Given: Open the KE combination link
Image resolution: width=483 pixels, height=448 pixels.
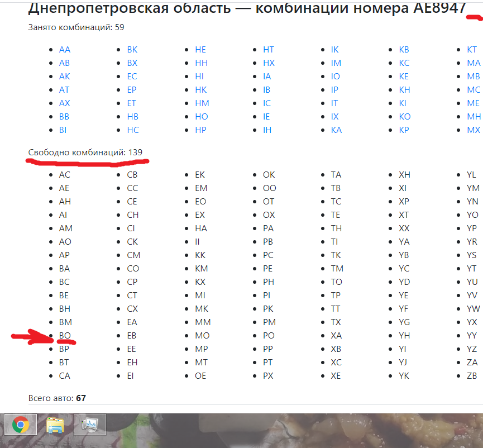Looking at the screenshot, I should [x=404, y=77].
